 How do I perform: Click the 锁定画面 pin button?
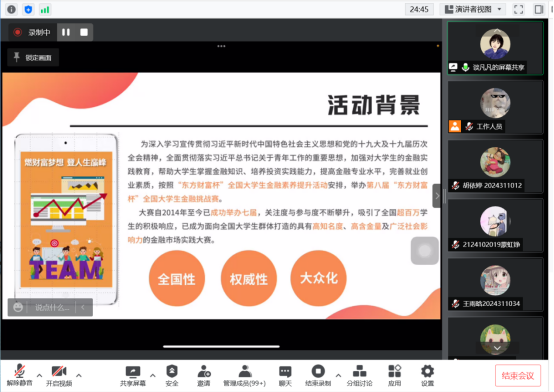tap(33, 57)
